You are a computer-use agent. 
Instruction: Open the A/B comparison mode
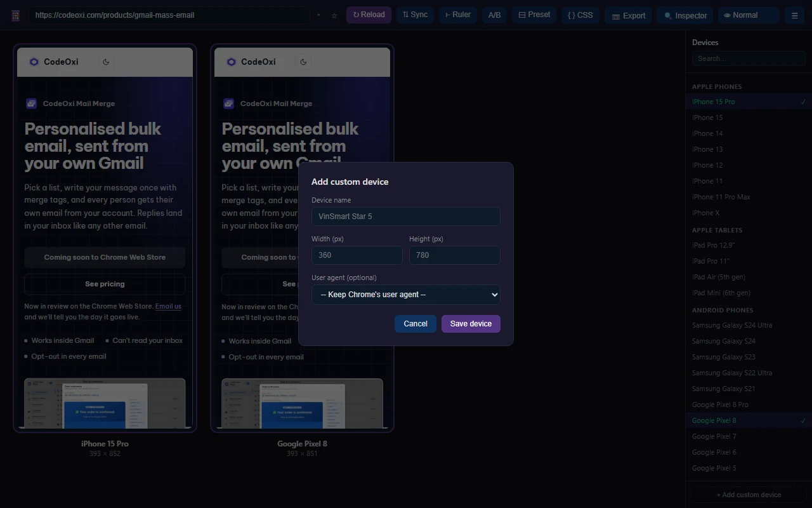click(x=494, y=15)
